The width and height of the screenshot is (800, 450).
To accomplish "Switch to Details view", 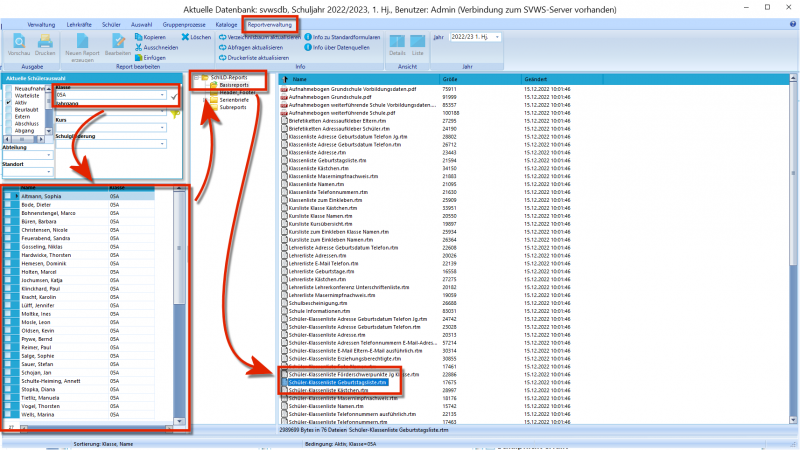I will (397, 45).
